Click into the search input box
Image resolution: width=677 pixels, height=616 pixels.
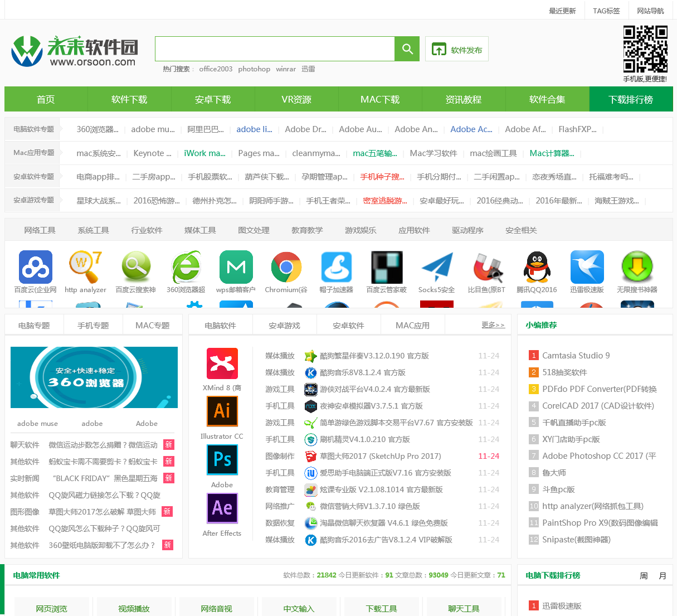[x=275, y=49]
